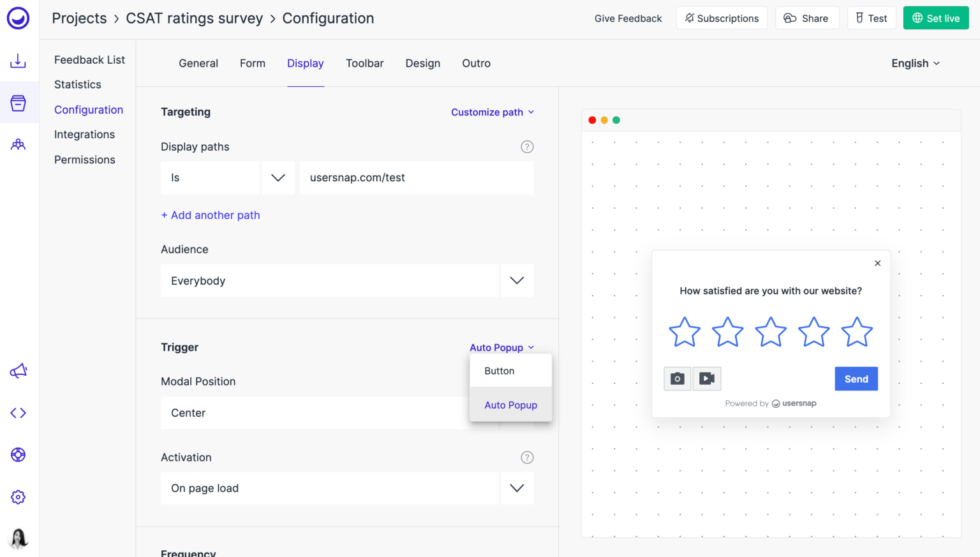Open the Activation dropdown arrow
Viewport: 980px width, 557px height.
point(516,488)
